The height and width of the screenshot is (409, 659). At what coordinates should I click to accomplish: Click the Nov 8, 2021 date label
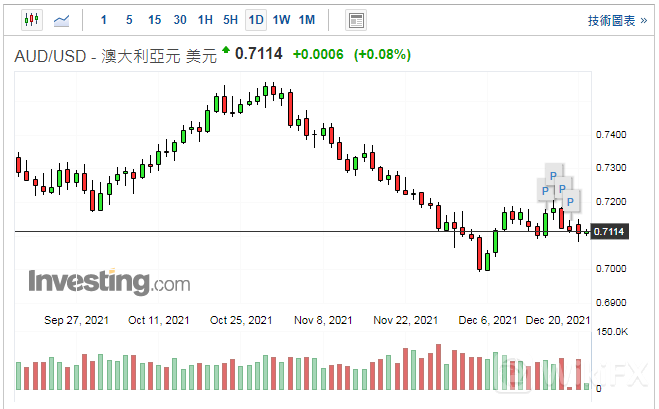click(324, 320)
